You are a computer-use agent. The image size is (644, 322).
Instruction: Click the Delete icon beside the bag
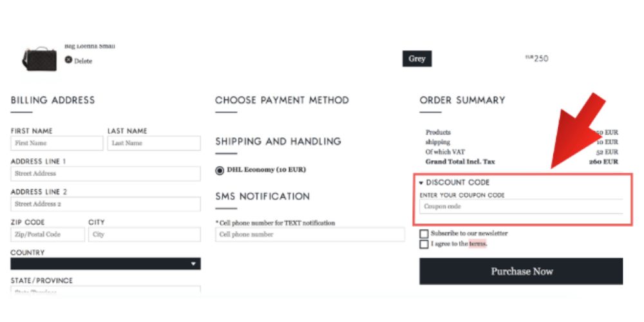pyautogui.click(x=68, y=61)
